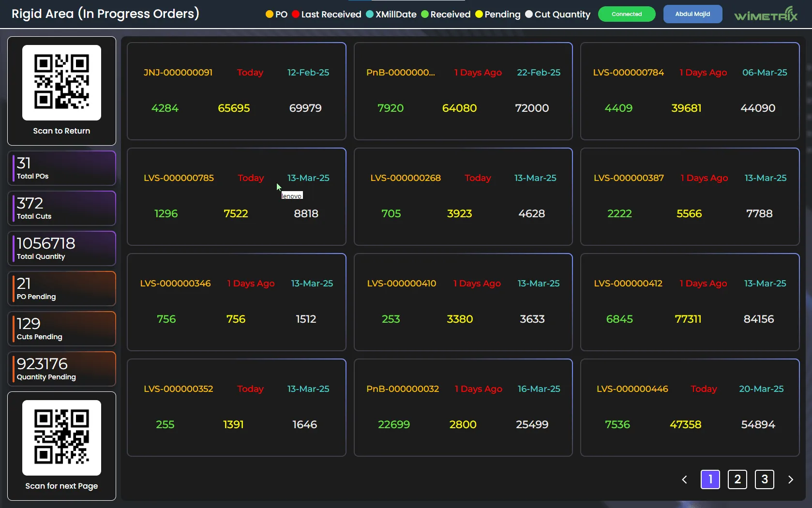The height and width of the screenshot is (508, 812).
Task: Switch to page 3
Action: point(764,479)
